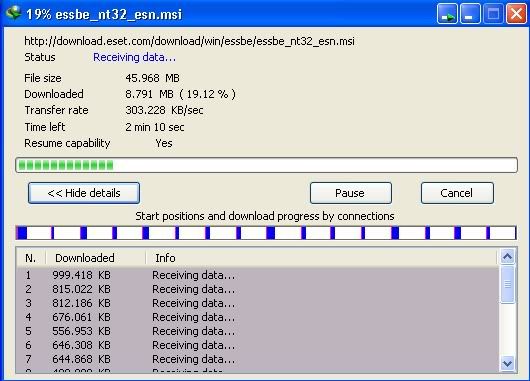Select connection row 4 with 676.061 KB

pos(258,317)
